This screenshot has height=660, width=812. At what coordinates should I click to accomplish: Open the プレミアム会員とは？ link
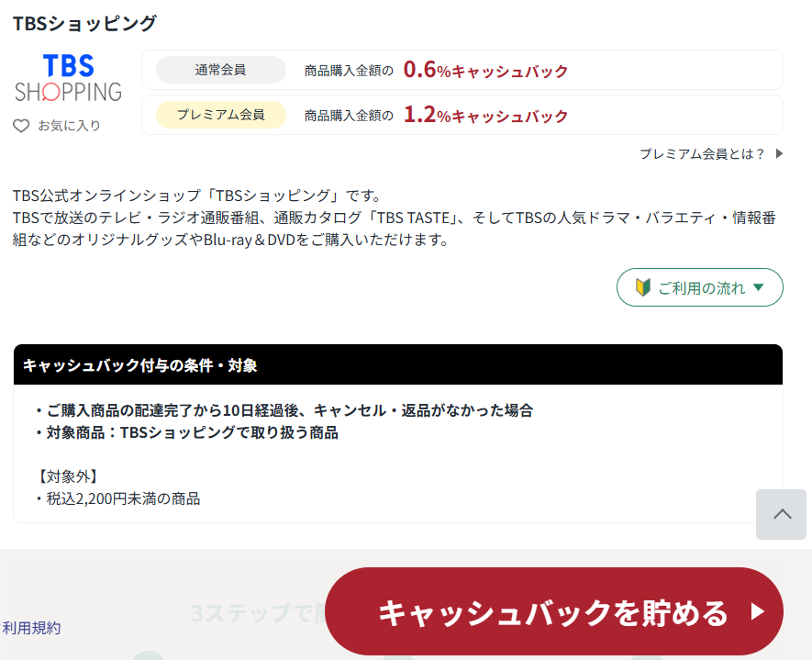click(702, 154)
